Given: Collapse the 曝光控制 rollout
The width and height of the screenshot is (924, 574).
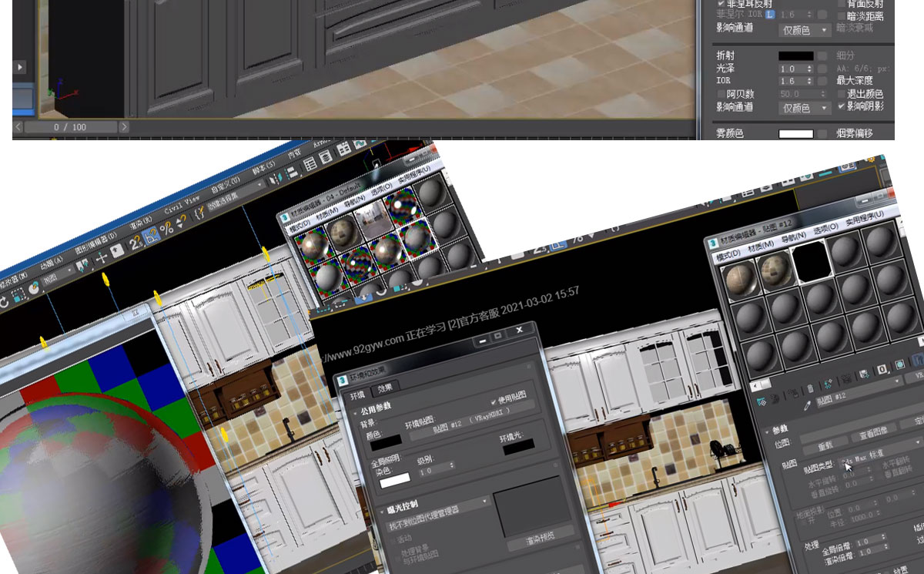Looking at the screenshot, I should [x=381, y=511].
